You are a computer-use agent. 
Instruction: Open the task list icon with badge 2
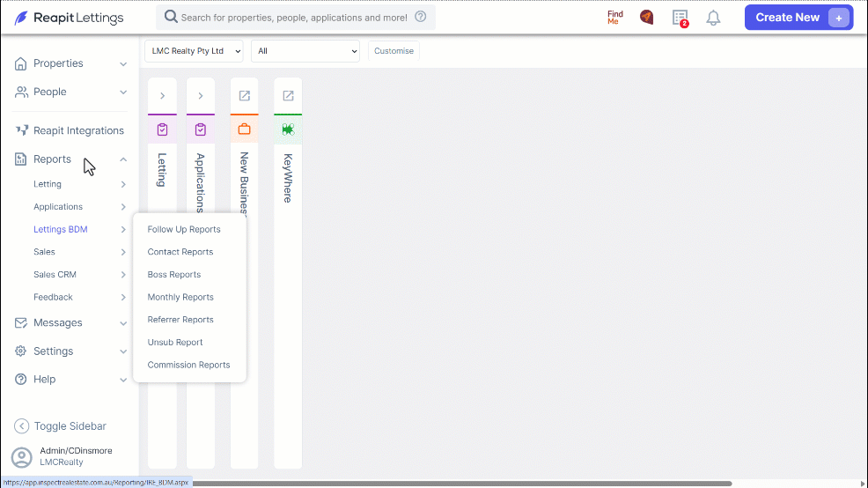pyautogui.click(x=680, y=18)
